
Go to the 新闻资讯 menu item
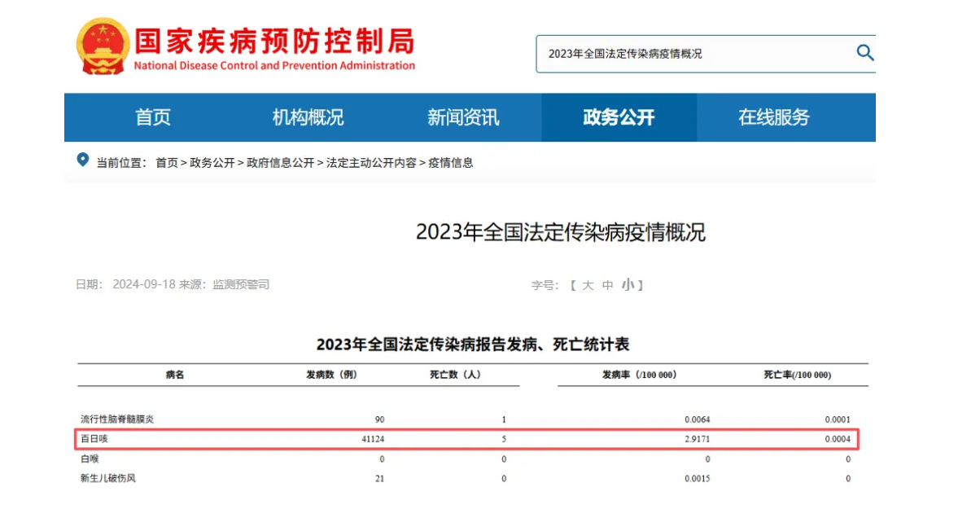463,117
